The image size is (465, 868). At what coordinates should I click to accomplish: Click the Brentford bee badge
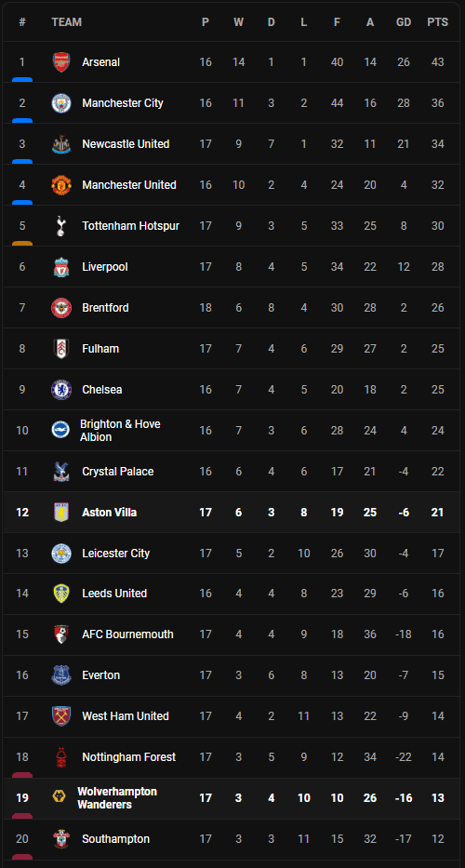(x=61, y=308)
